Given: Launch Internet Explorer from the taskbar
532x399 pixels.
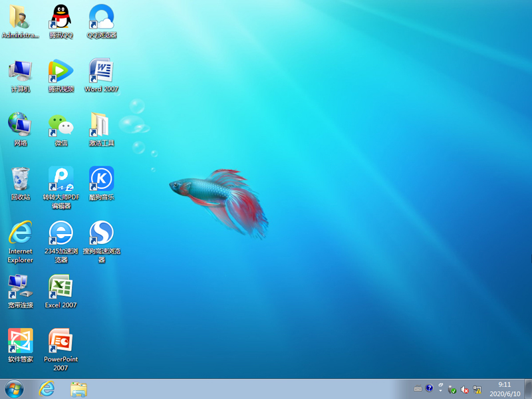Looking at the screenshot, I should 47,389.
